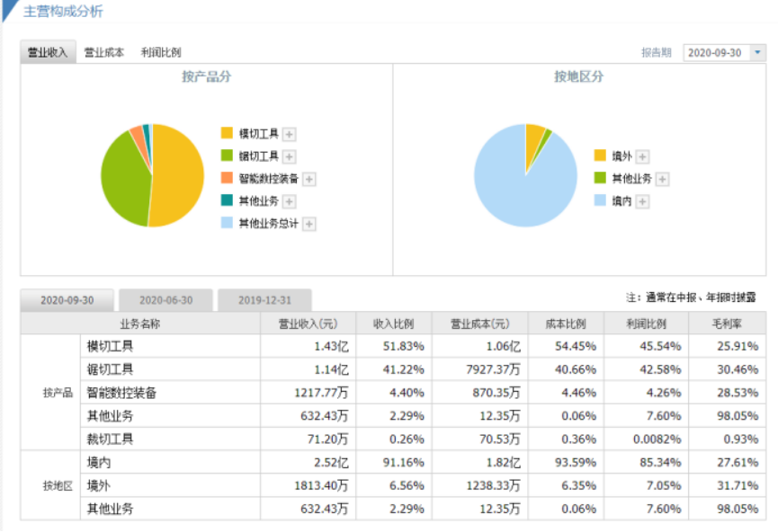Click the yellow 模切工具 legend swatch

(x=227, y=133)
